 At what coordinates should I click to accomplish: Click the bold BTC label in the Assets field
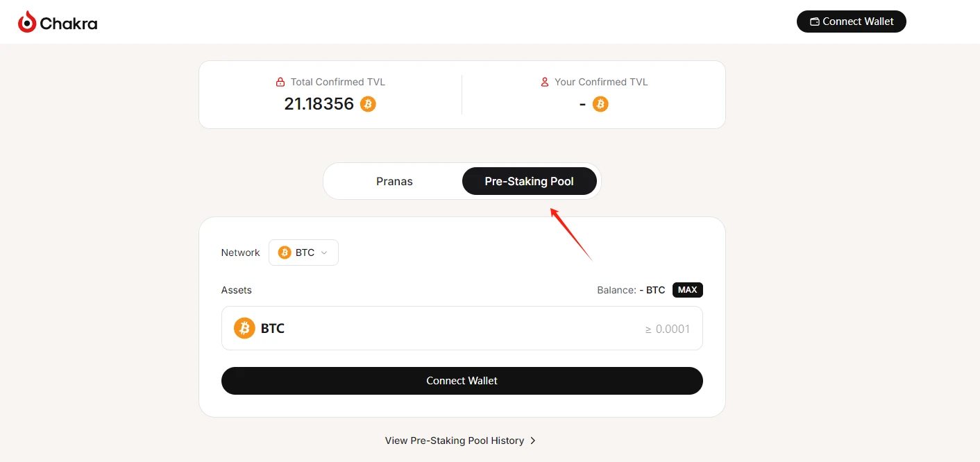point(273,329)
